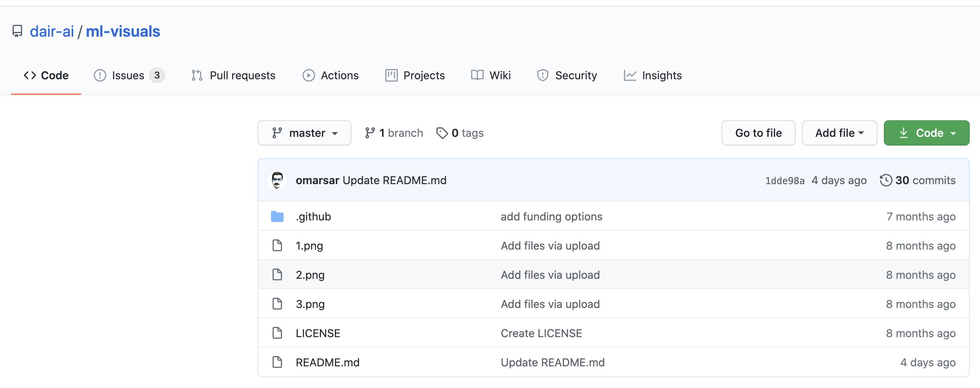Screen dimensions: 980x388
Task: Expand the Add file dropdown
Action: pos(839,133)
